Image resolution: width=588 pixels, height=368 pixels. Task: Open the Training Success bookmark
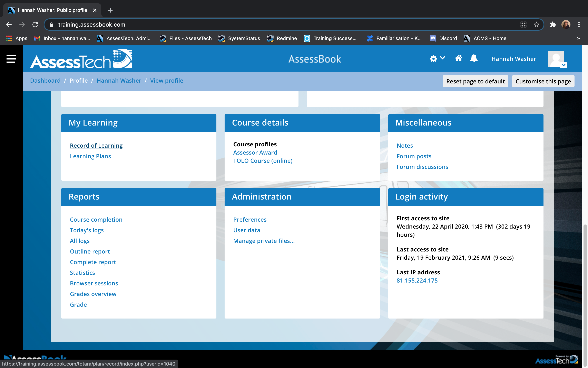330,38
